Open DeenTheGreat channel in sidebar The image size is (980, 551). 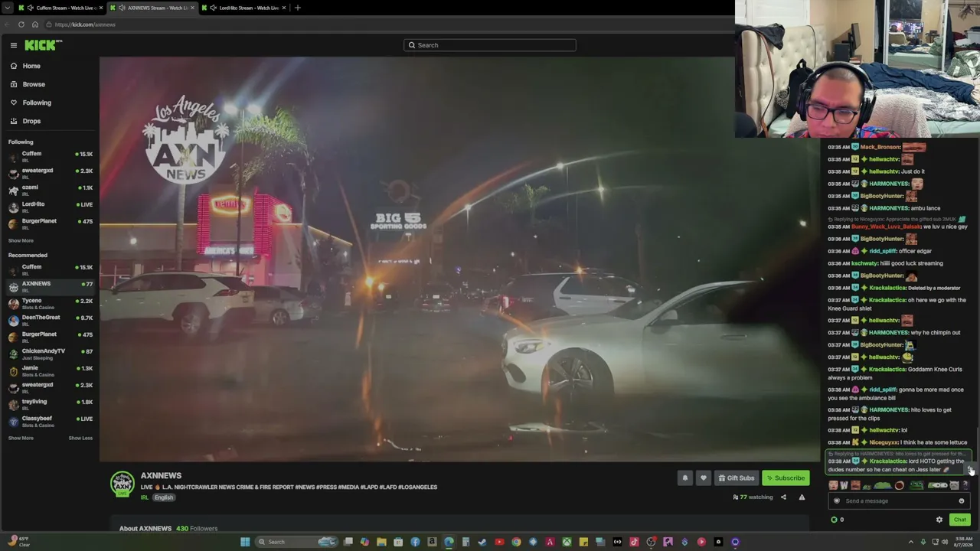50,321
